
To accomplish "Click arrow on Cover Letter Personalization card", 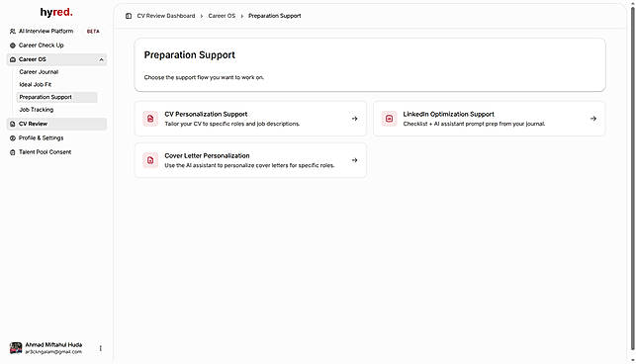I will coord(354,160).
